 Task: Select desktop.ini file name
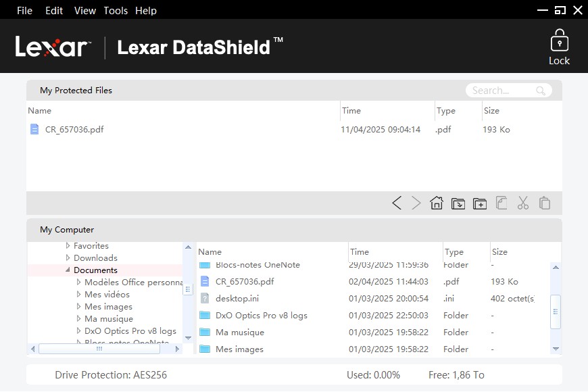(237, 299)
